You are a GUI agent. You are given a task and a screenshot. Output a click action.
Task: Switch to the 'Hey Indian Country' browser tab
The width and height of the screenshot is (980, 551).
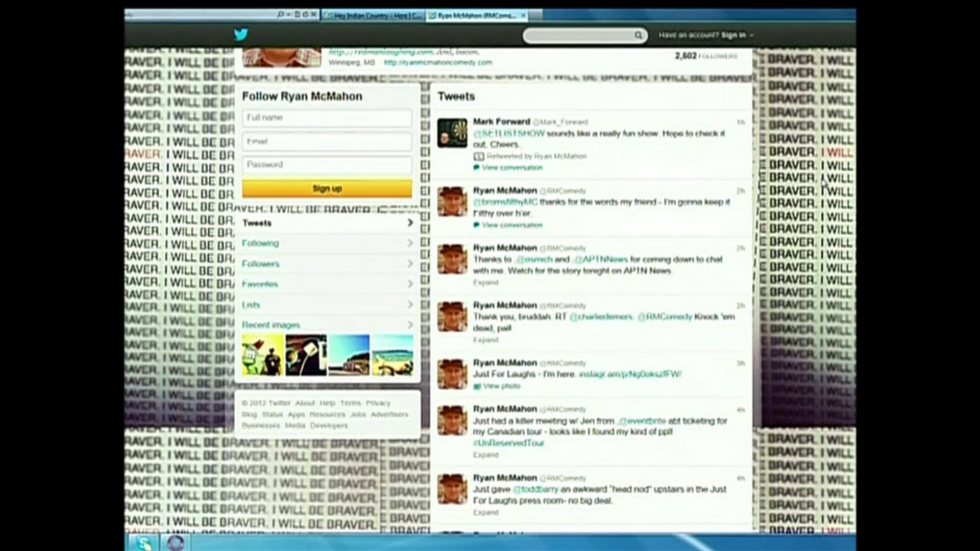tap(374, 15)
